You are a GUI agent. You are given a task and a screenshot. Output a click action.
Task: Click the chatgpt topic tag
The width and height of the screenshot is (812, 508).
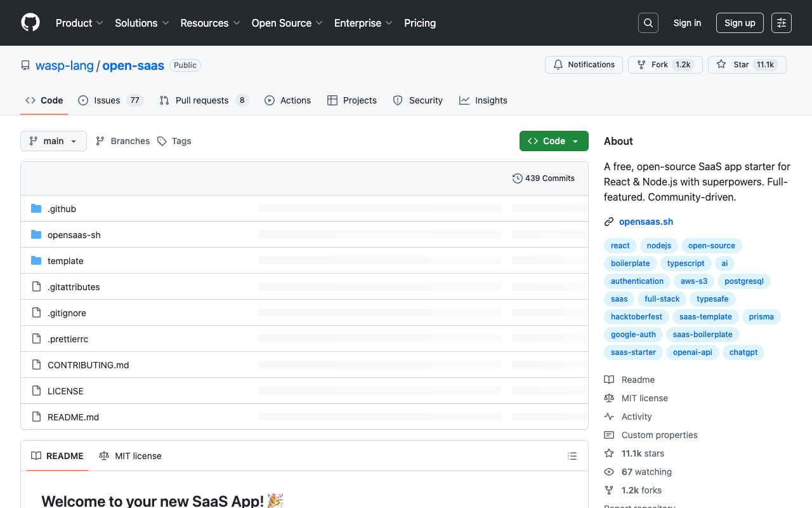pos(743,352)
